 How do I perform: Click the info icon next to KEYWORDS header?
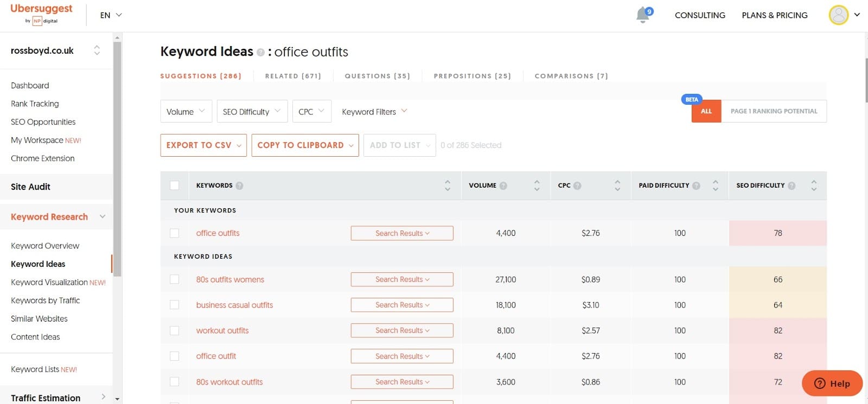(239, 185)
